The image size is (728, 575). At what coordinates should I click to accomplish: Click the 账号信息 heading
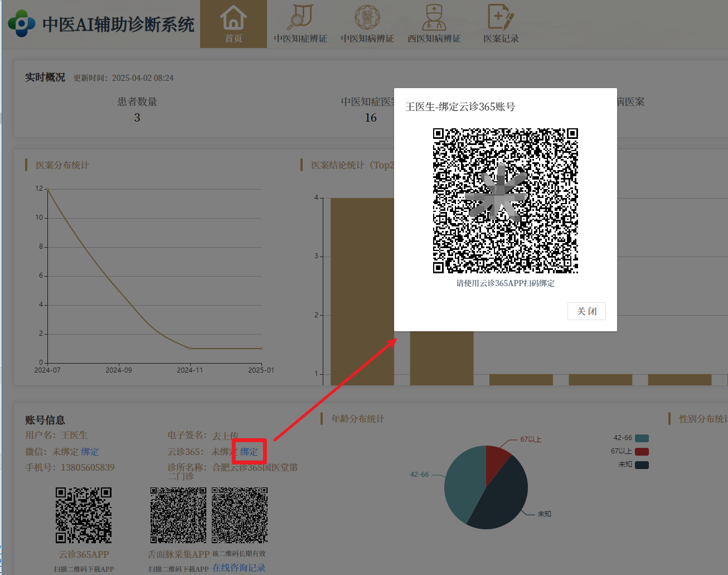coord(45,420)
